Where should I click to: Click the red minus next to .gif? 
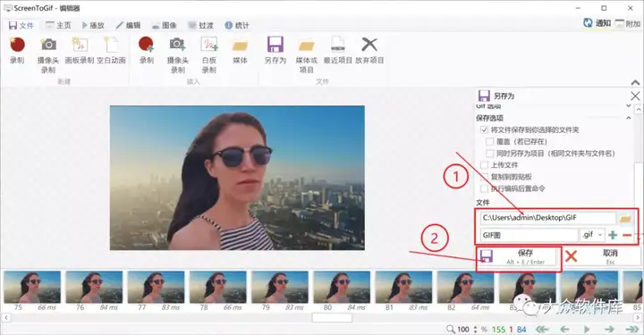pos(627,235)
